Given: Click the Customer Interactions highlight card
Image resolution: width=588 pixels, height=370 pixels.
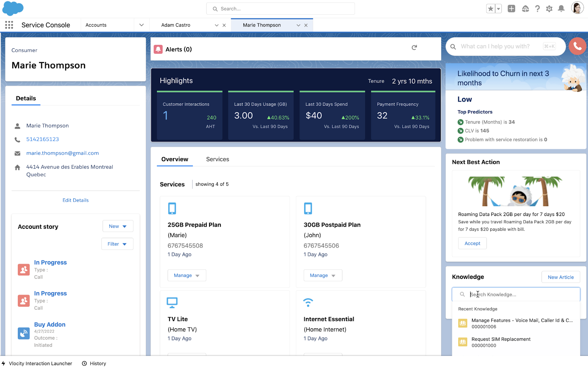Looking at the screenshot, I should coord(190,116).
